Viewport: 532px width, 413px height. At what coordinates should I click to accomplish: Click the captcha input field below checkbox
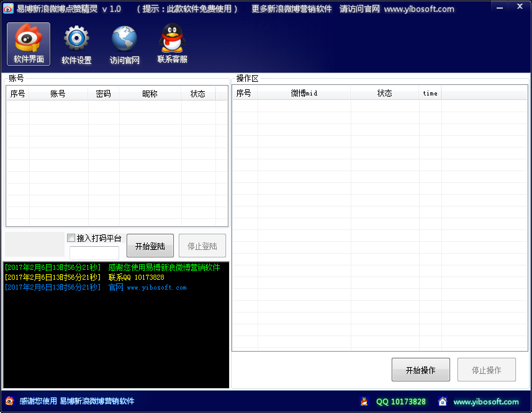pos(94,253)
